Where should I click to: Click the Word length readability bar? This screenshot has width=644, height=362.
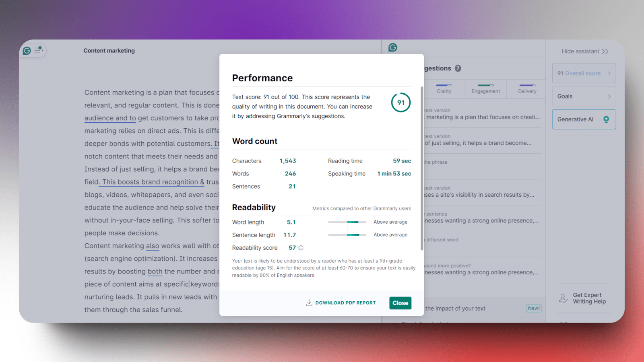[x=347, y=222]
